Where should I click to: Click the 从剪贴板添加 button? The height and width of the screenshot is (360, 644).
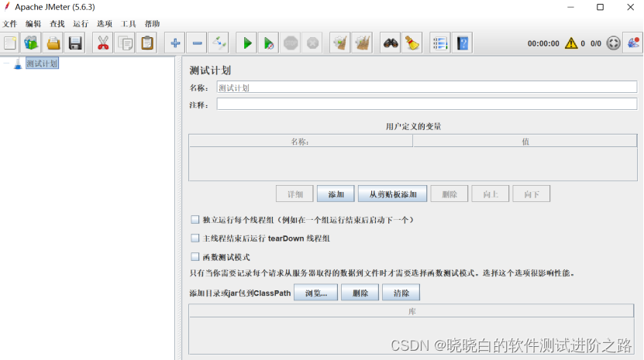click(393, 194)
